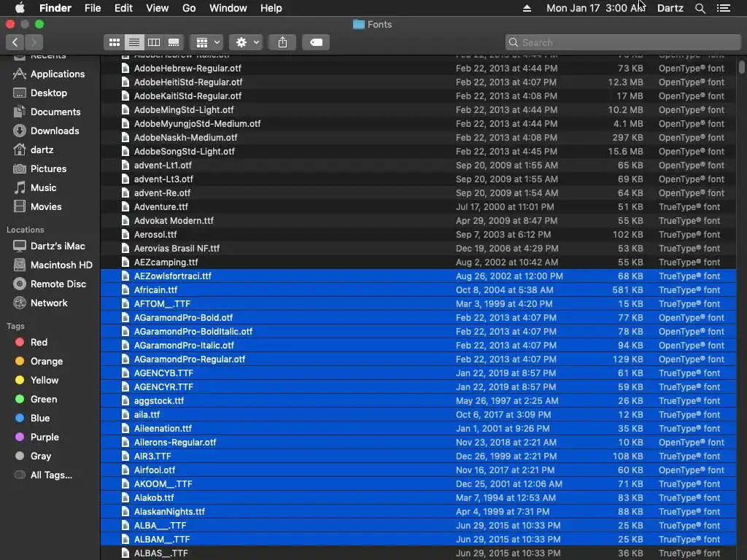Screen dimensions: 747x560
Task: Open Notification Center list icon
Action: pos(723,8)
